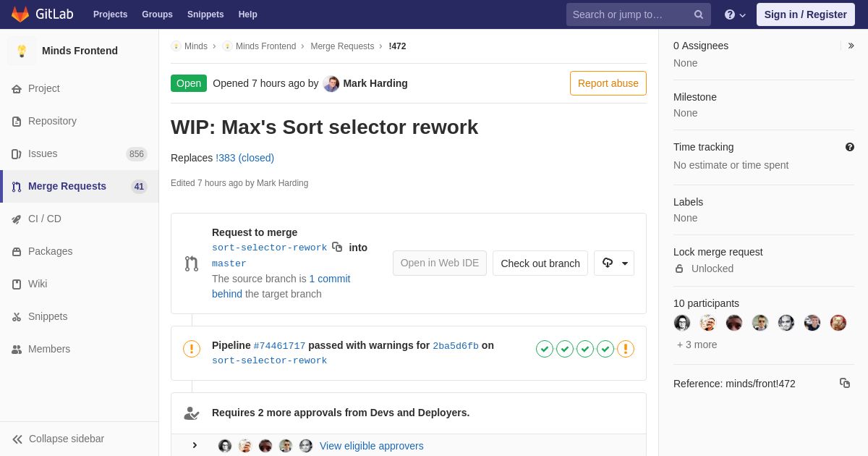Click the Members people icon
Viewport: 868px width, 456px height.
click(17, 350)
